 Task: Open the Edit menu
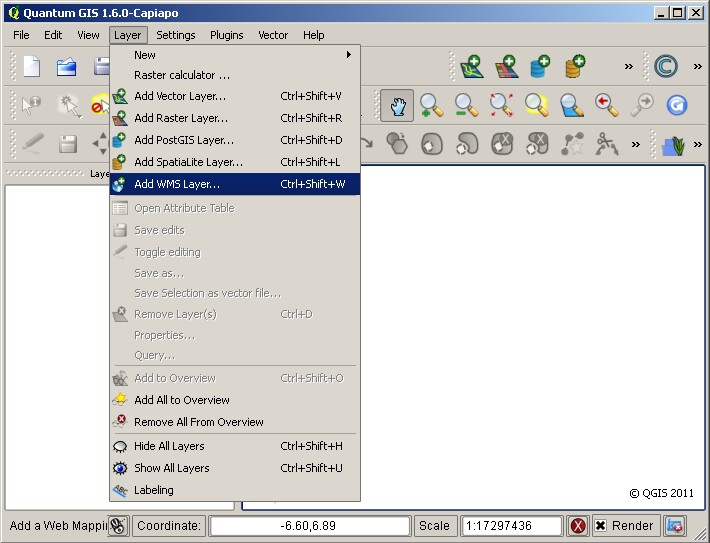[x=53, y=35]
